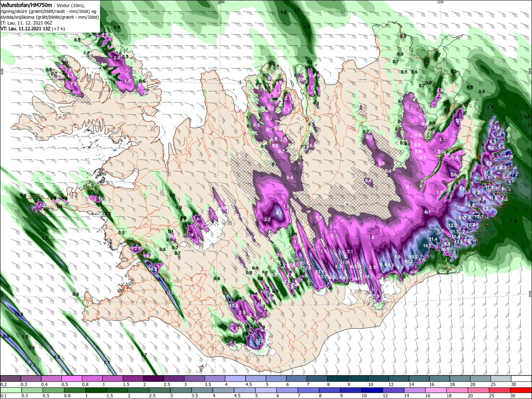The height and width of the screenshot is (399, 532).
Task: Pick the dark teal 8 snow legend swatch
Action: click(337, 379)
